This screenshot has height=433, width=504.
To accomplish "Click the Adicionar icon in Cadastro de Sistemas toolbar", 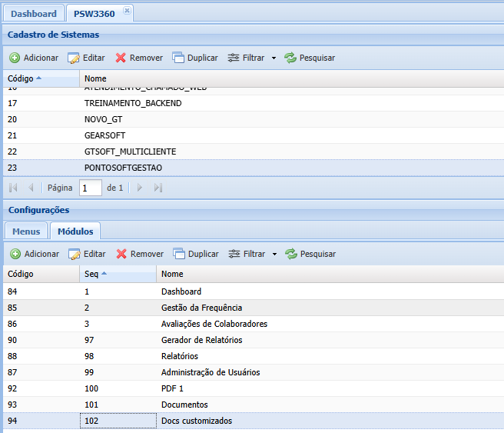I will [x=15, y=58].
